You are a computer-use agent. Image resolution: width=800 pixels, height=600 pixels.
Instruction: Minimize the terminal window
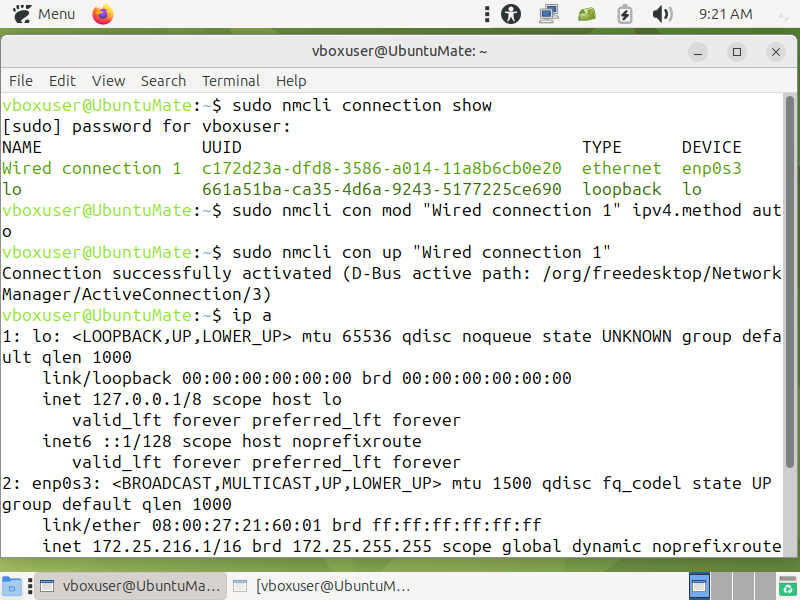[698, 52]
